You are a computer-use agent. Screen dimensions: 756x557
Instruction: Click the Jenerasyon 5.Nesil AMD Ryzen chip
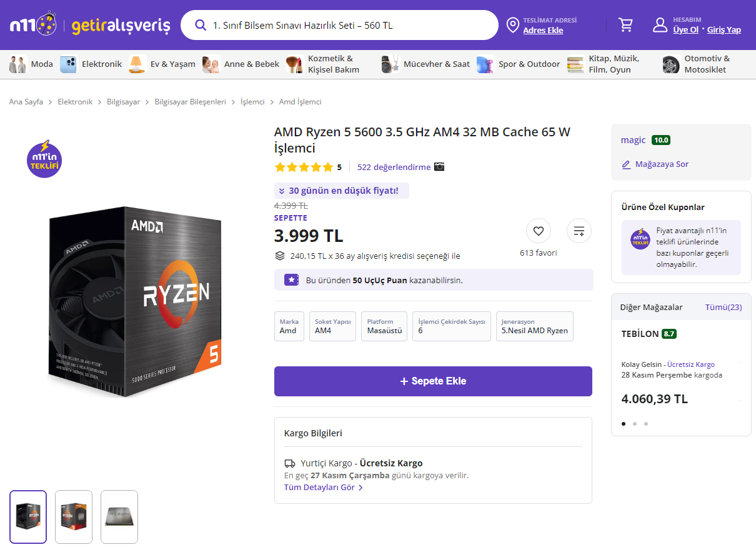(x=535, y=326)
